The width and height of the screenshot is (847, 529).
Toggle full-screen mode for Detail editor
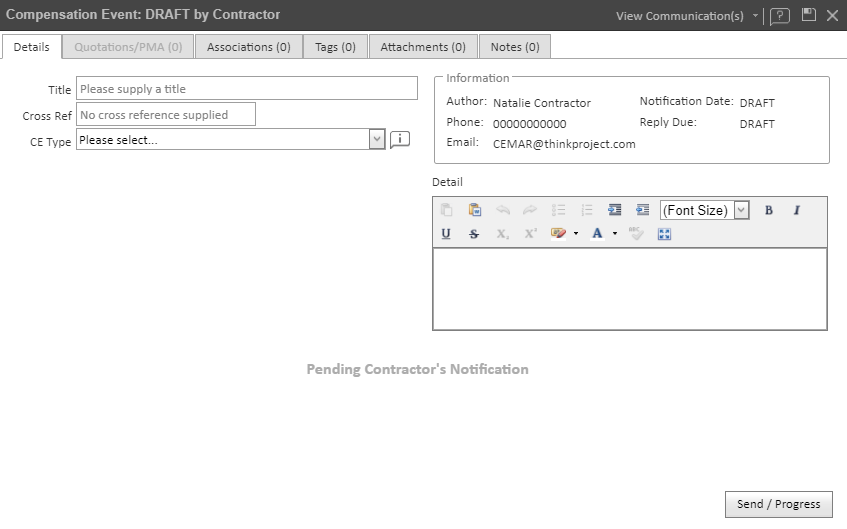[664, 234]
